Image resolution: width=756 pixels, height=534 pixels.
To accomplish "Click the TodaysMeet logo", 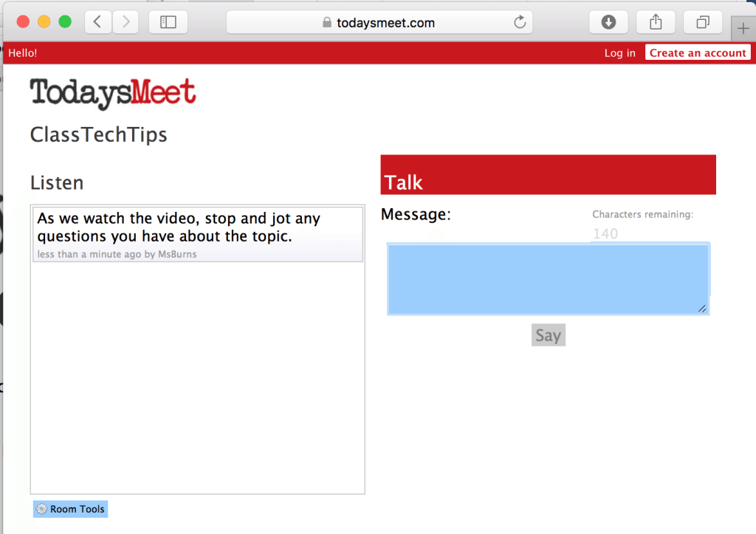I will point(112,92).
